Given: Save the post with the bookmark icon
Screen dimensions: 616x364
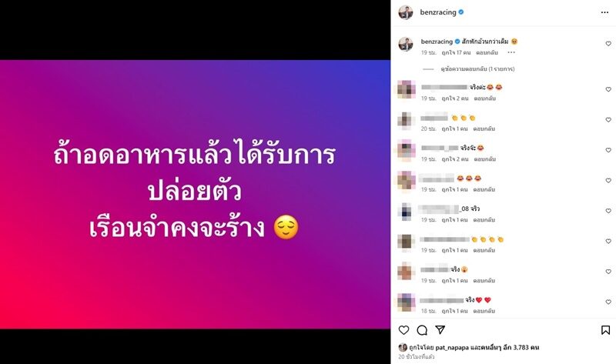Looking at the screenshot, I should pos(605,330).
